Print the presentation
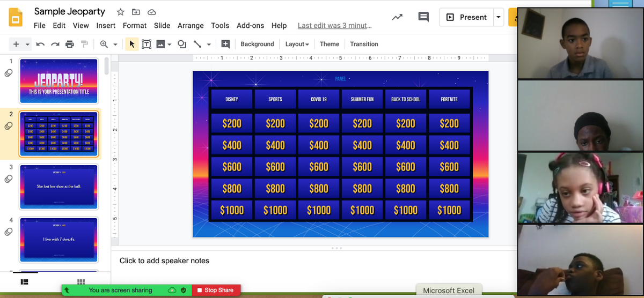644x298 pixels. (69, 44)
